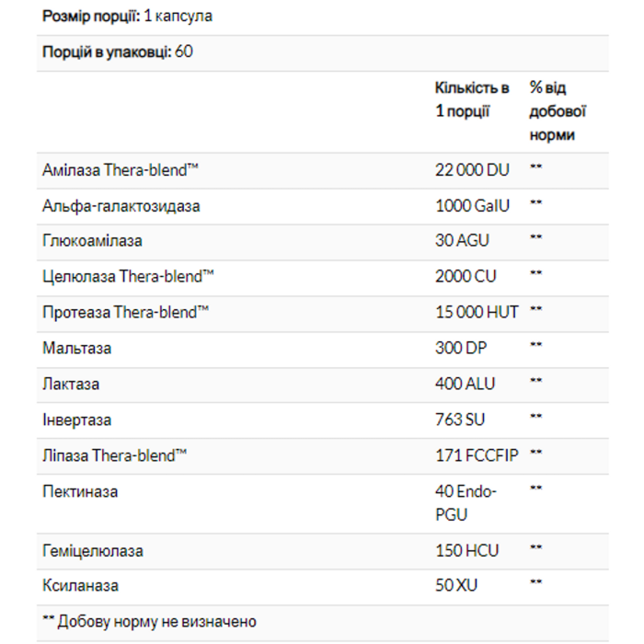
Task: Click the Целюлаза Thera-blend row label
Action: [x=128, y=276]
